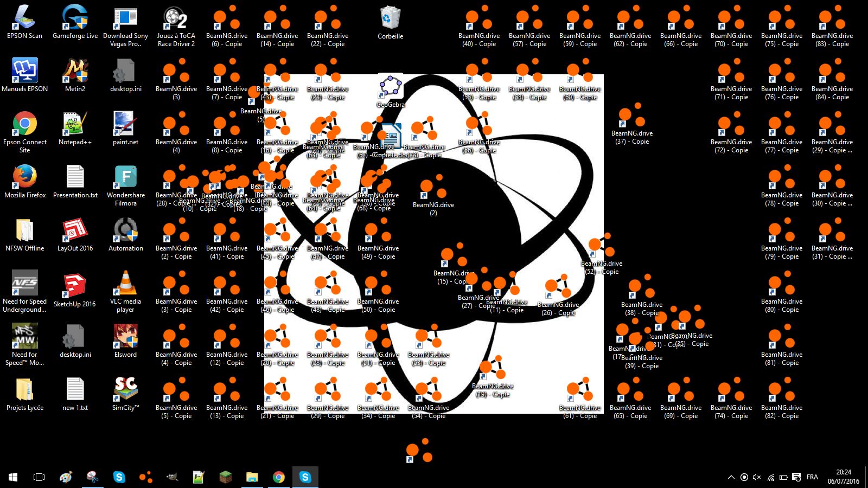Select the Gameforge Live shortcut
The width and height of the screenshot is (868, 488).
[x=75, y=23]
